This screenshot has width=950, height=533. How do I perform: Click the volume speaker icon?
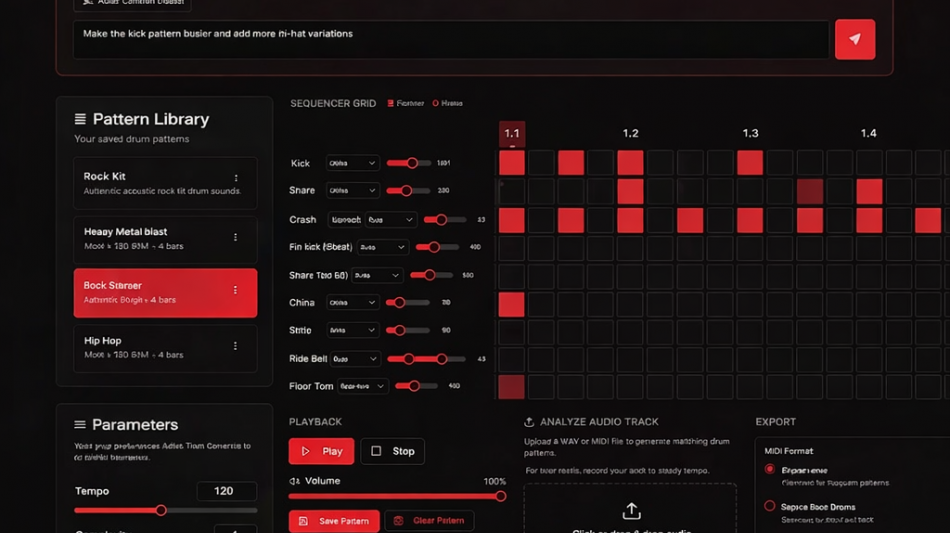295,481
